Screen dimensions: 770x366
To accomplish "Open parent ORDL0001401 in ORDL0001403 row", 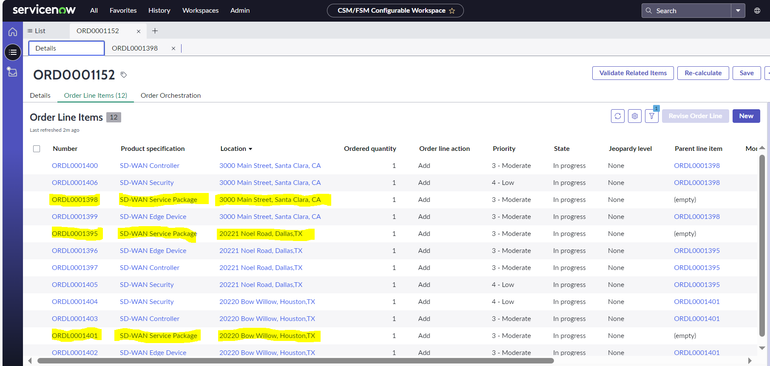I will (x=697, y=319).
